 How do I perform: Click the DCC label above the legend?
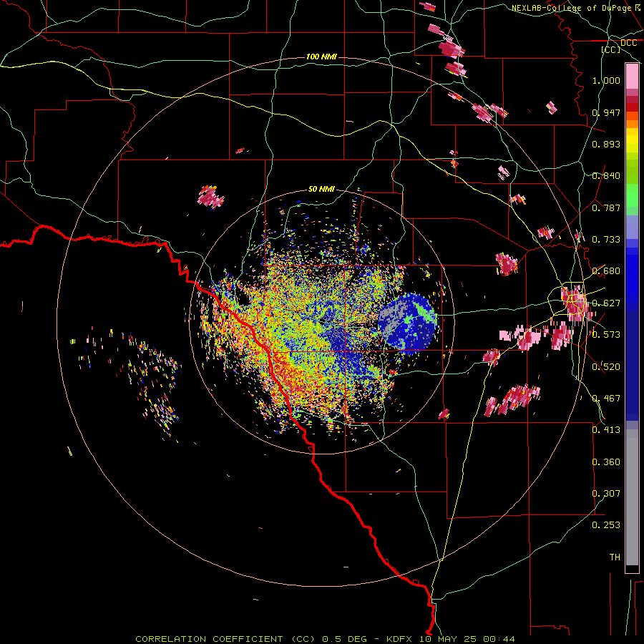(x=628, y=43)
